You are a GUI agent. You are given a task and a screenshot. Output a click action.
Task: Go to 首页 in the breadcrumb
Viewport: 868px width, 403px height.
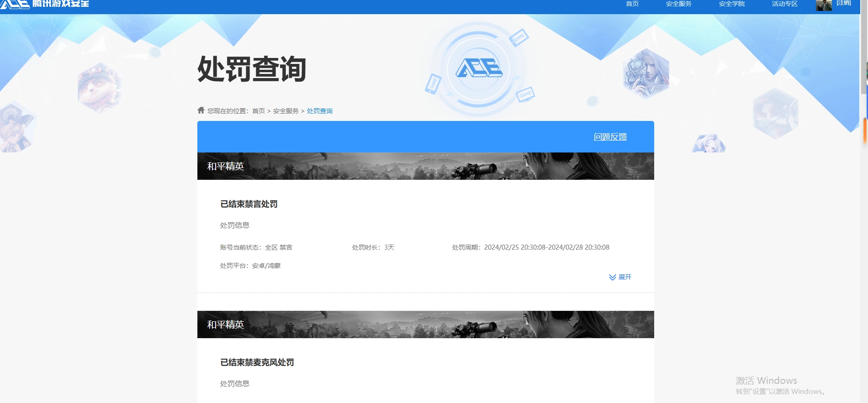[259, 111]
